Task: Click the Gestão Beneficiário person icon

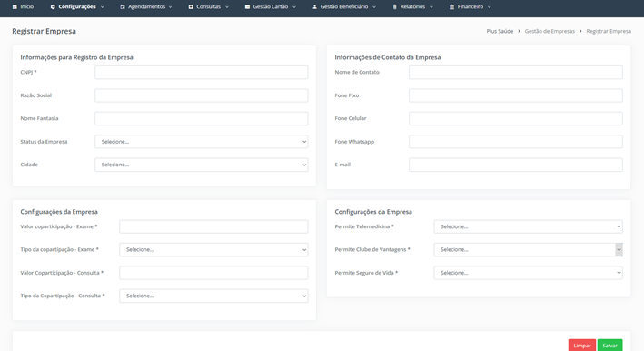Action: 314,7
